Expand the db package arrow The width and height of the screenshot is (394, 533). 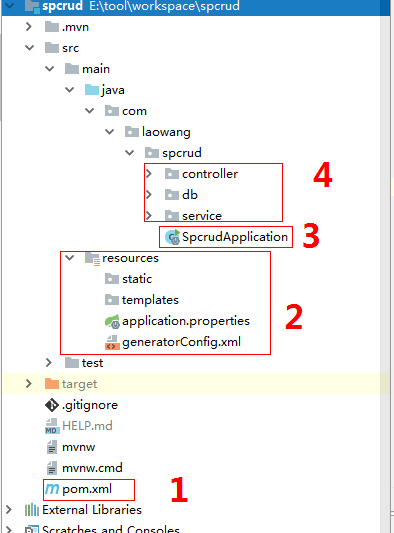click(x=149, y=195)
